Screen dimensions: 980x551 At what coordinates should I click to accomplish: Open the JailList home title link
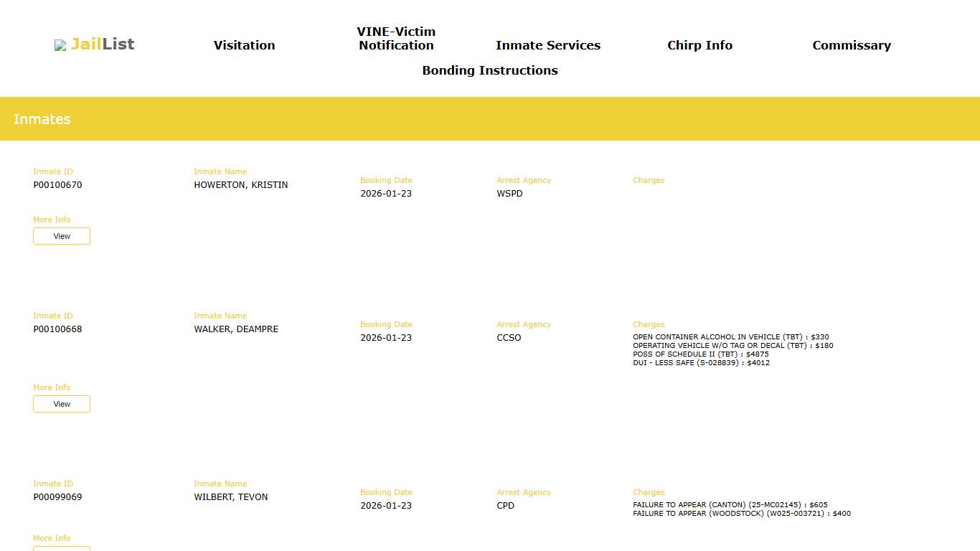(x=103, y=44)
